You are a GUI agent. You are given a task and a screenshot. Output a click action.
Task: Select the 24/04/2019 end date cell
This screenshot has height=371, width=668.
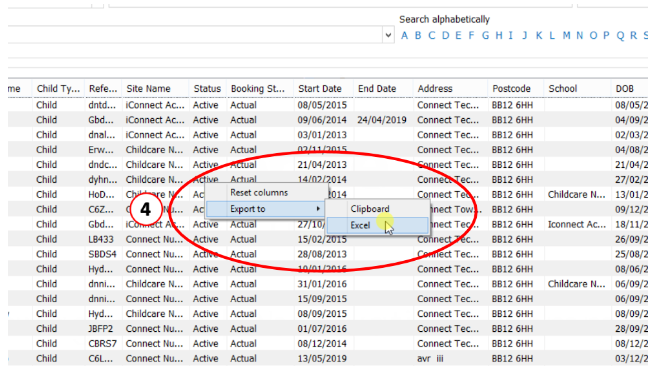click(x=382, y=120)
